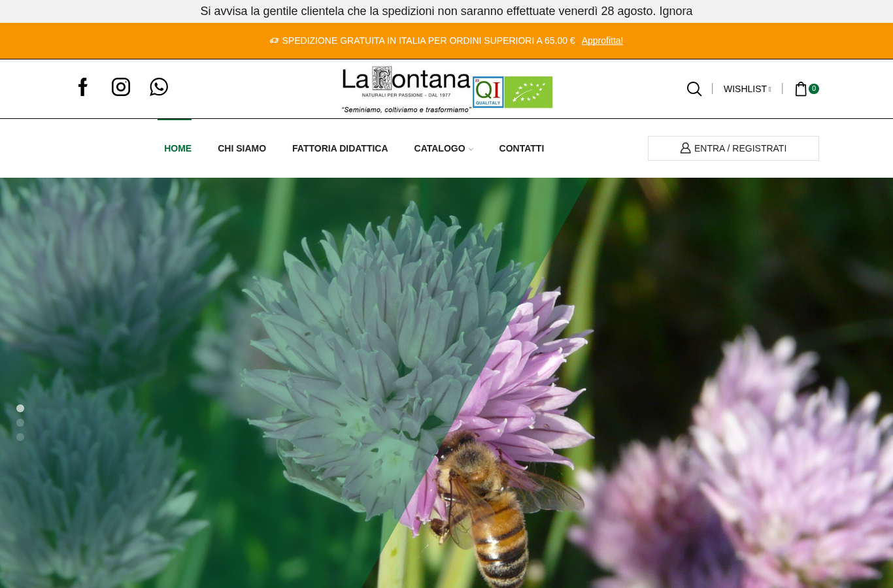Screen dimensions: 893x588
Task: Click the Entra / Registrati button
Action: point(733,148)
